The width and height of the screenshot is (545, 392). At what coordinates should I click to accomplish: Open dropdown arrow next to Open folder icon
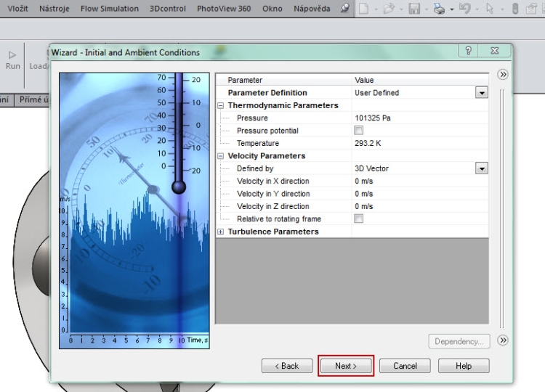click(x=401, y=9)
